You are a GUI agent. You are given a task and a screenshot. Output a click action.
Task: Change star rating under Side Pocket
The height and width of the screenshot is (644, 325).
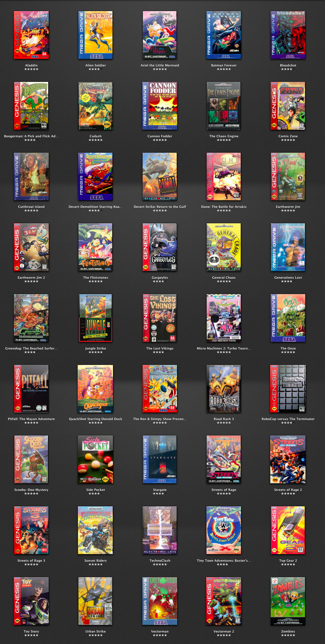(95, 494)
